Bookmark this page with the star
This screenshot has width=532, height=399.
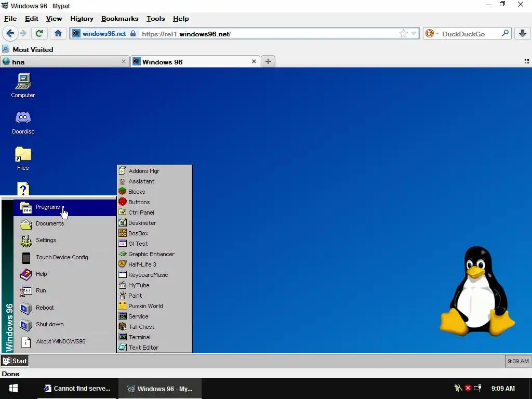click(403, 33)
